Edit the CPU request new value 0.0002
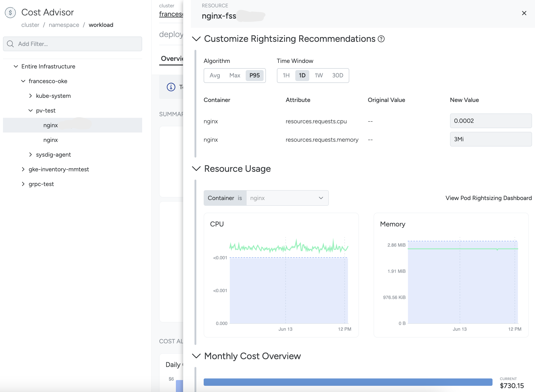Viewport: 535px width, 392px height. 491,121
